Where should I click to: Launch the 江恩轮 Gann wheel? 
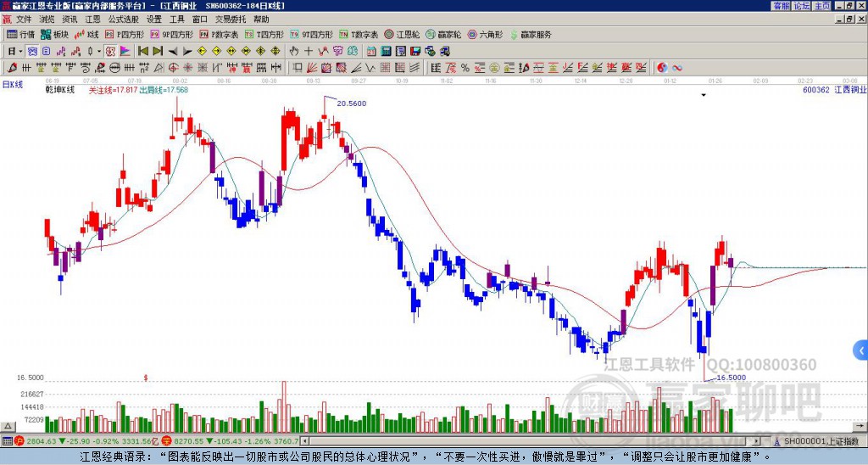coord(402,34)
